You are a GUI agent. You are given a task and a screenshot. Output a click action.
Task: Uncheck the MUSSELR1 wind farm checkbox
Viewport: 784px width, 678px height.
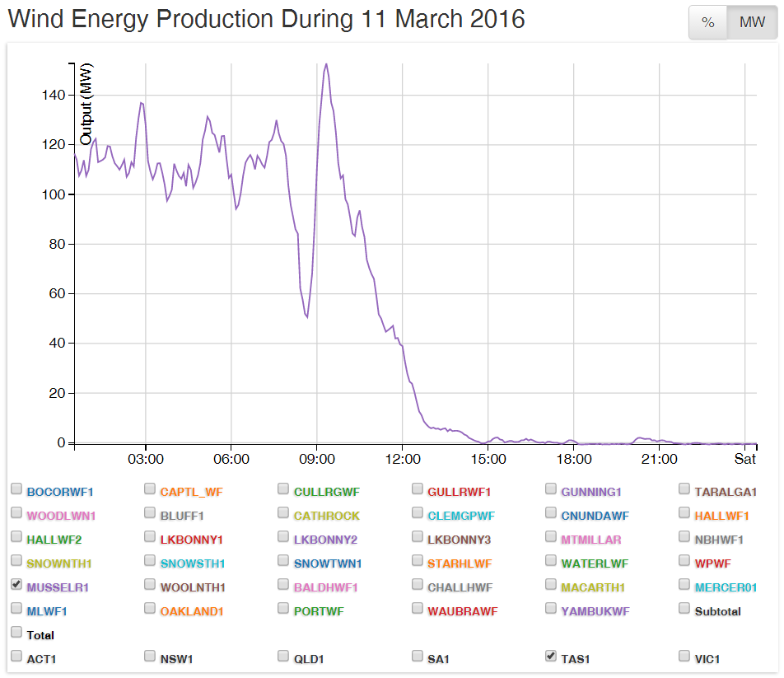pos(16,584)
